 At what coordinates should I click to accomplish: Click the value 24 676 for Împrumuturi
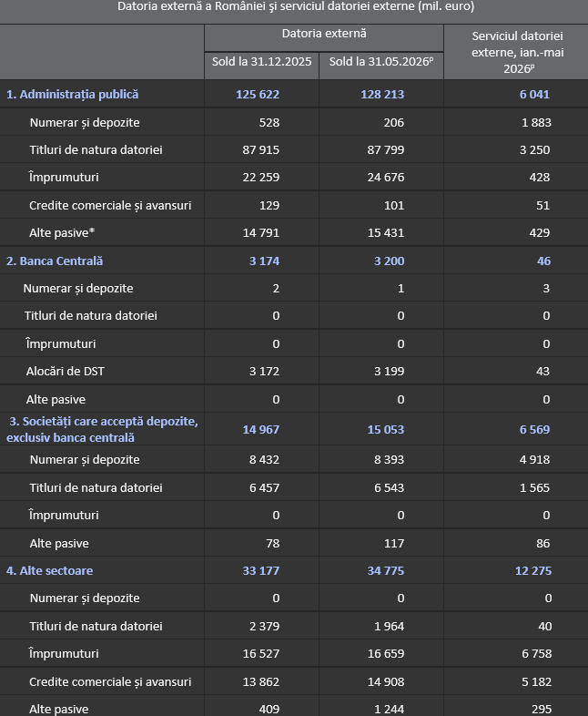click(x=385, y=177)
